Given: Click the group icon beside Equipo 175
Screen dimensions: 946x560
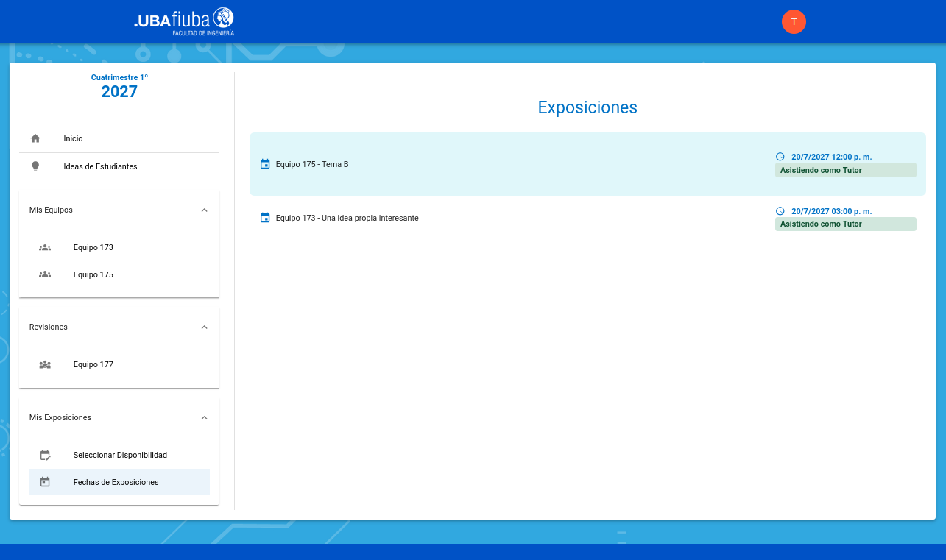Looking at the screenshot, I should (x=45, y=274).
